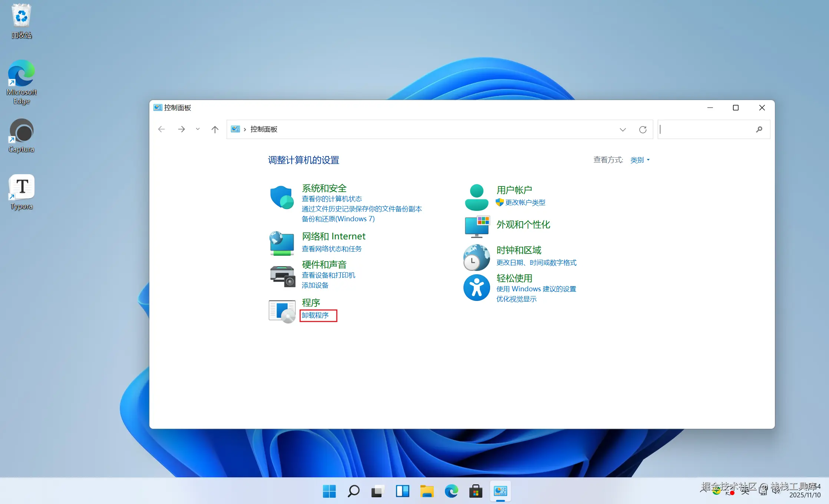
Task: Expand recent locations dropdown next to forward arrow
Action: (198, 129)
